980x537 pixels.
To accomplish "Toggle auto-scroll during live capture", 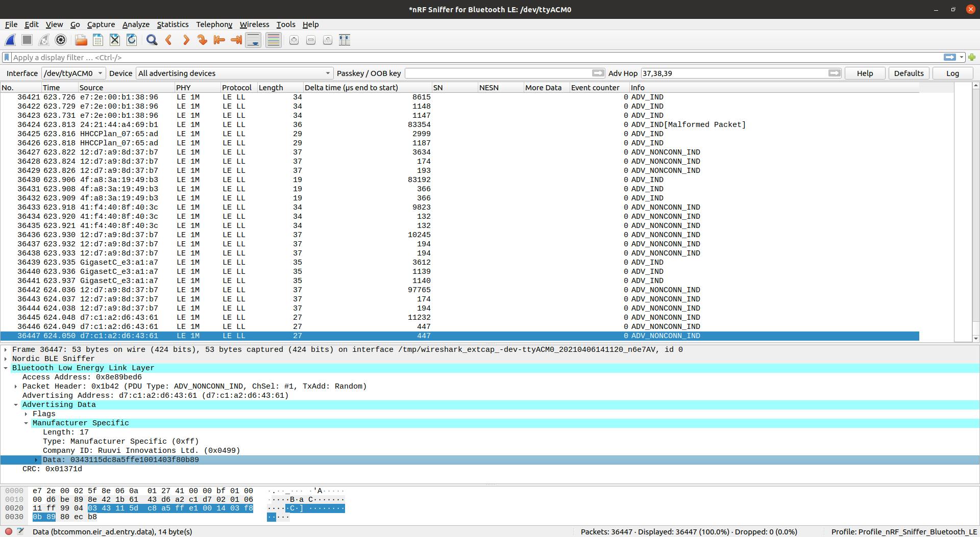I will [253, 40].
